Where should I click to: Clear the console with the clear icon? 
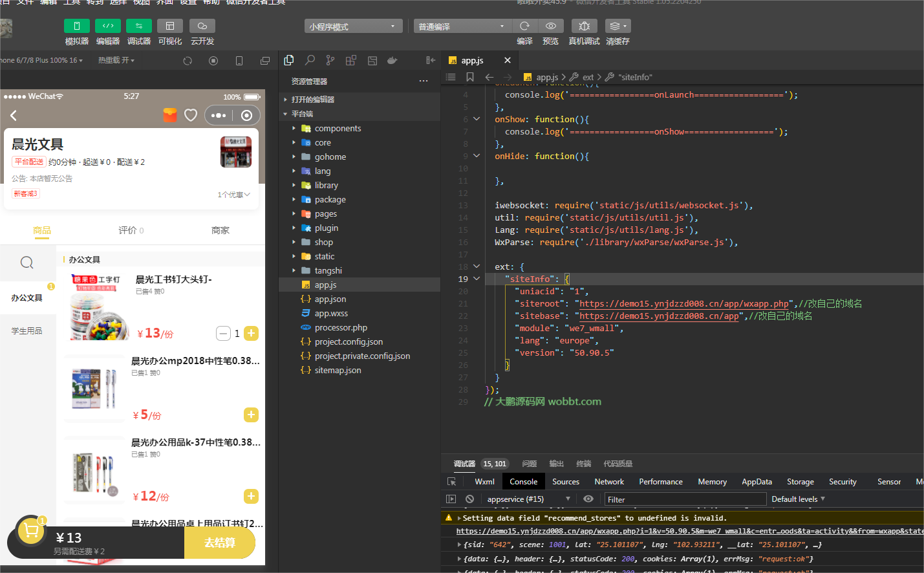tap(469, 499)
